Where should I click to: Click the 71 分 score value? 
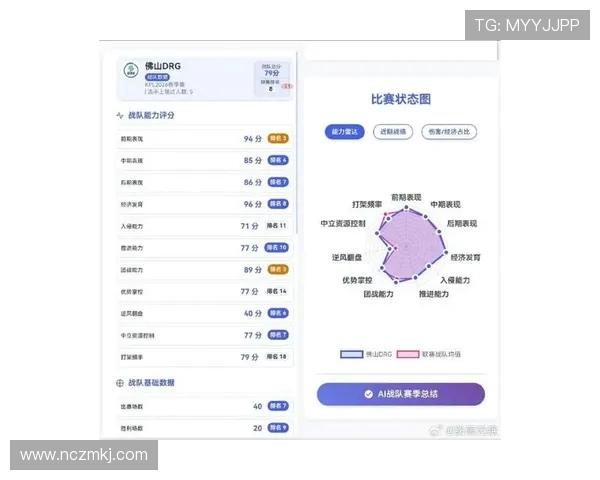[249, 226]
